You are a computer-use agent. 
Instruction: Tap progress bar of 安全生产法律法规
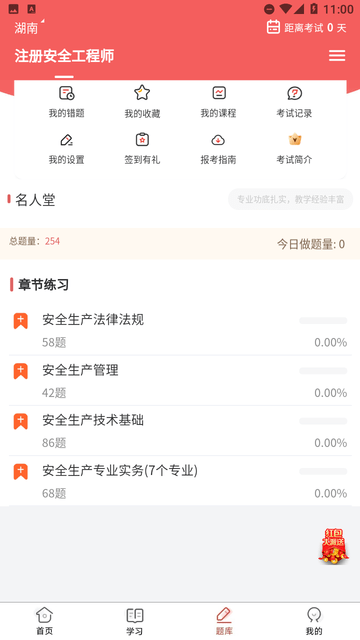click(x=323, y=321)
